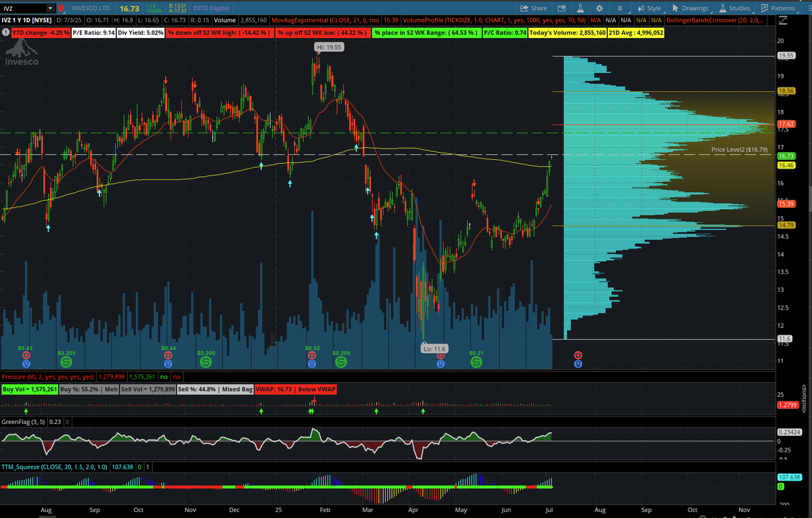The width and height of the screenshot is (812, 518).
Task: Click the 0.23424 GreenFlag axis tag
Action: coord(788,432)
